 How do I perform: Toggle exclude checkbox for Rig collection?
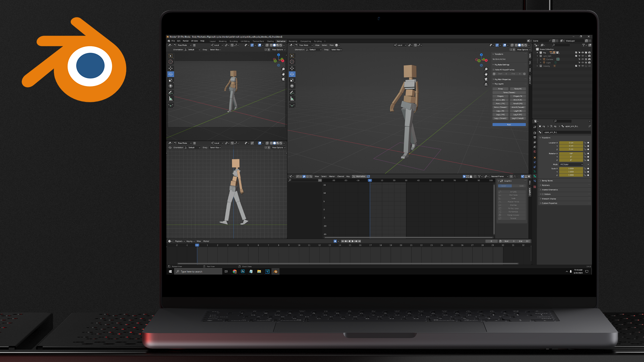click(x=576, y=53)
